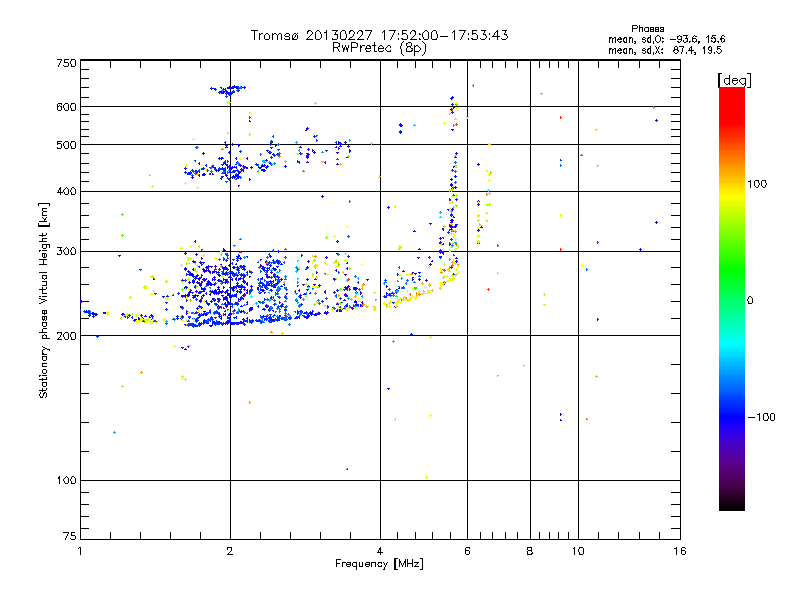Screen dimensions: 800x600
Task: Click the y-axis '75' tick label
Action: (x=70, y=536)
